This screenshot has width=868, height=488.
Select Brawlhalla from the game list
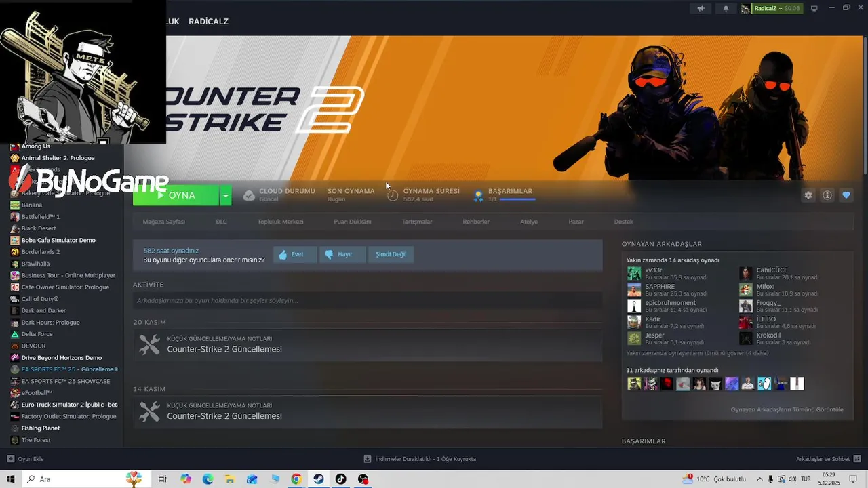point(35,264)
